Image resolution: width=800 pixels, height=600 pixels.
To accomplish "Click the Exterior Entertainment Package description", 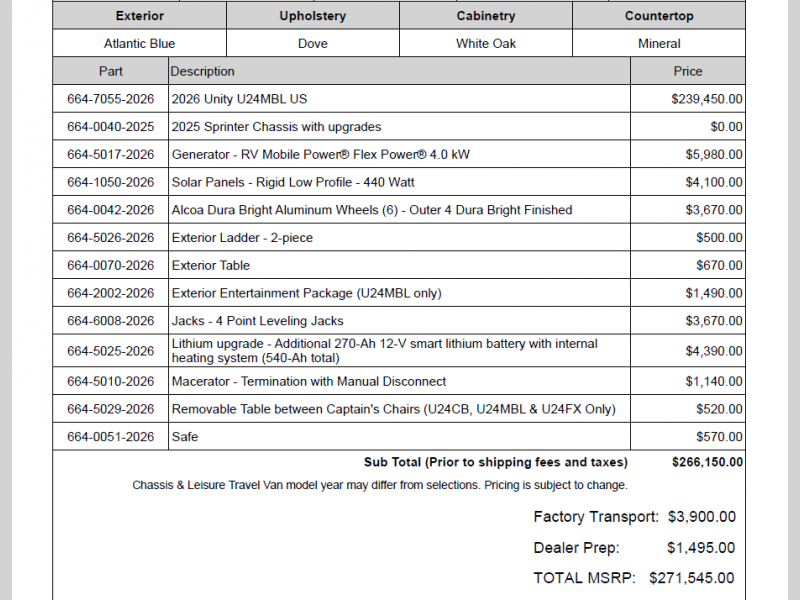I will 306,294.
